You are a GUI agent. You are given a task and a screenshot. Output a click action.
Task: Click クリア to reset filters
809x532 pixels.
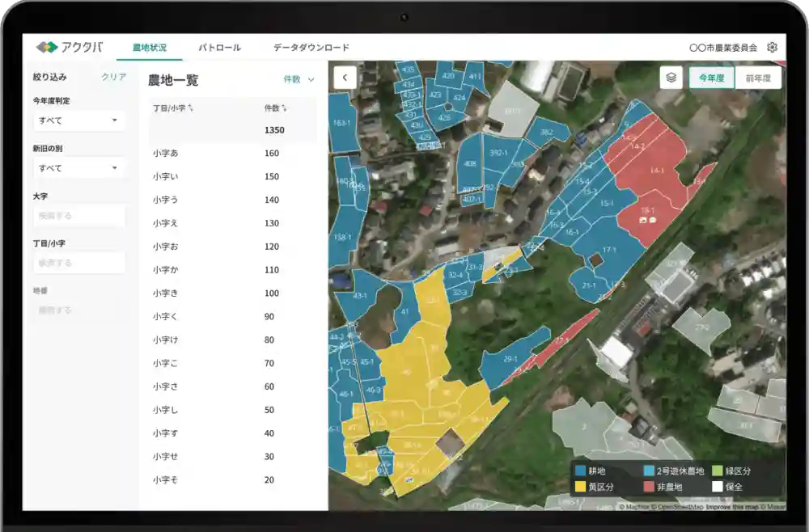(x=113, y=77)
